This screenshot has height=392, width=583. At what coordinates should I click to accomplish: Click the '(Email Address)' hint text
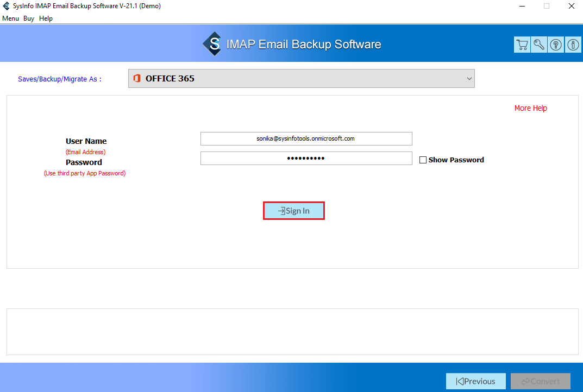85,152
